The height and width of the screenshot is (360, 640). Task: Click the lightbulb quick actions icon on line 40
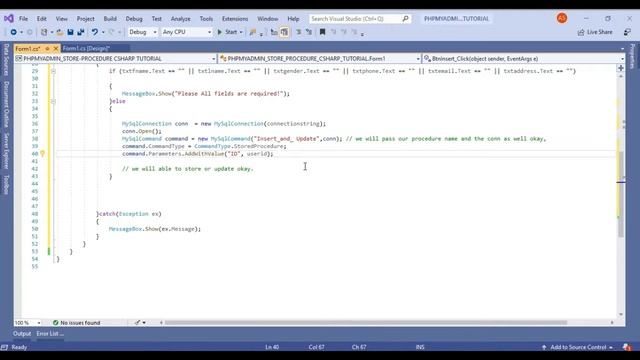pos(42,154)
